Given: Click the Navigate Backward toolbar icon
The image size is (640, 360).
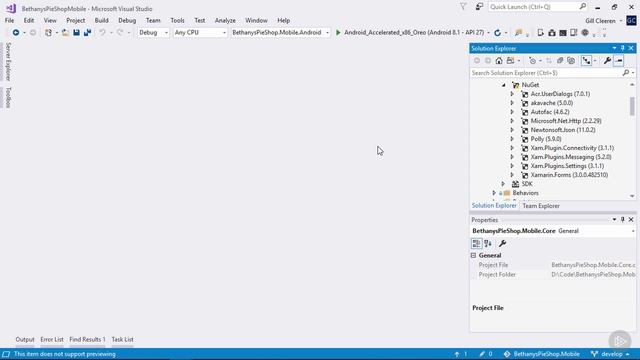Looking at the screenshot, I should 16,32.
